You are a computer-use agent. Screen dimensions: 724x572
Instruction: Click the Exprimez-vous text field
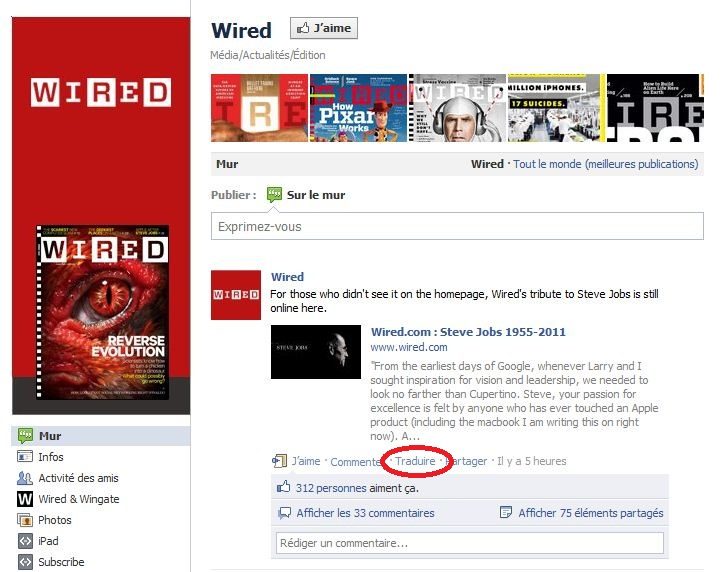[x=457, y=227]
